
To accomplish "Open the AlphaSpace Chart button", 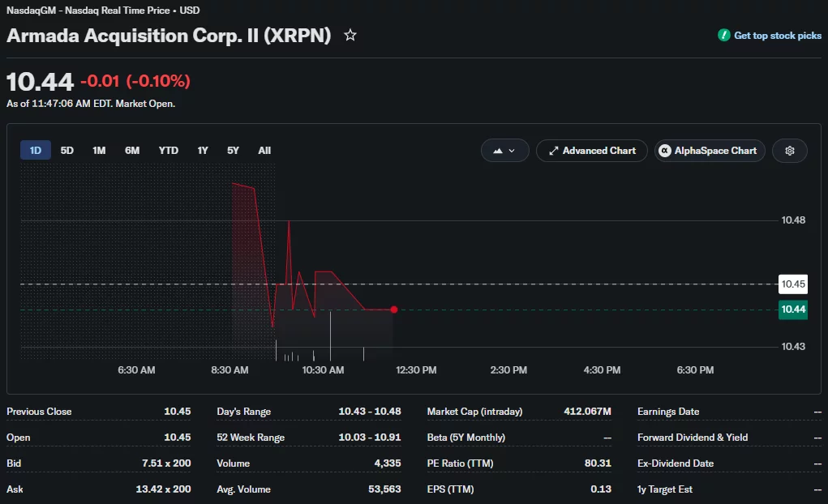I will tap(710, 151).
